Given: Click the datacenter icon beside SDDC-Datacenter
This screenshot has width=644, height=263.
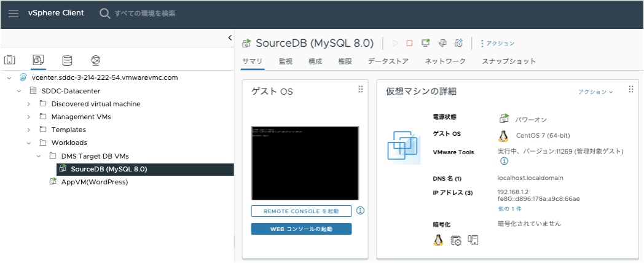Looking at the screenshot, I should point(33,91).
